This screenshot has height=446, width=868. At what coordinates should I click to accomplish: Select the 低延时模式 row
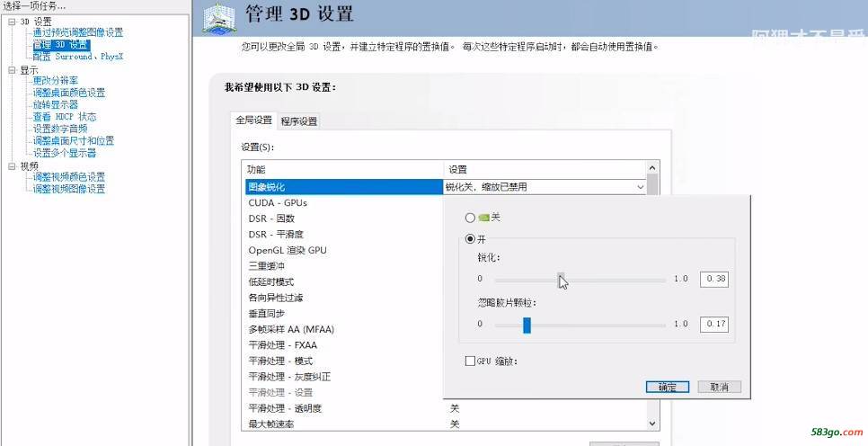pyautogui.click(x=343, y=282)
